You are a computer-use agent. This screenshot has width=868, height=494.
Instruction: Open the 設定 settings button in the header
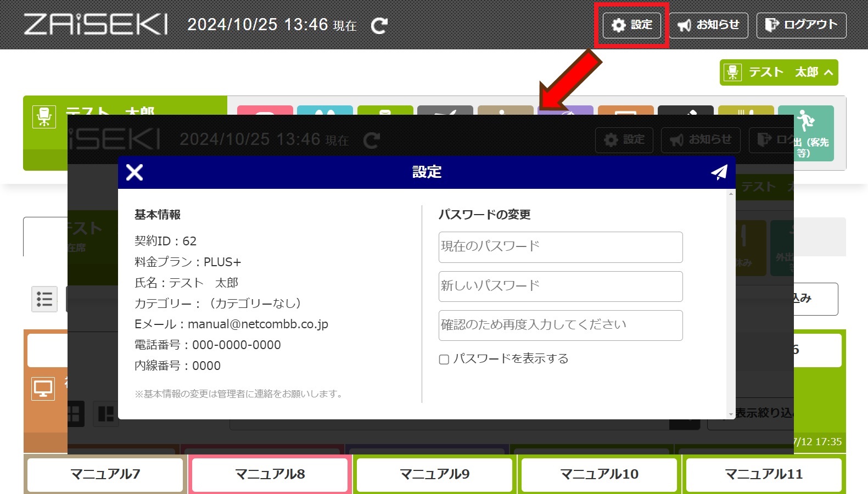tap(631, 25)
